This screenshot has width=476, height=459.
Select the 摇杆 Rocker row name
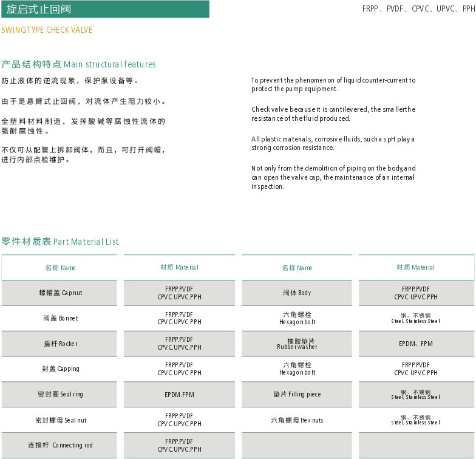pos(60,344)
